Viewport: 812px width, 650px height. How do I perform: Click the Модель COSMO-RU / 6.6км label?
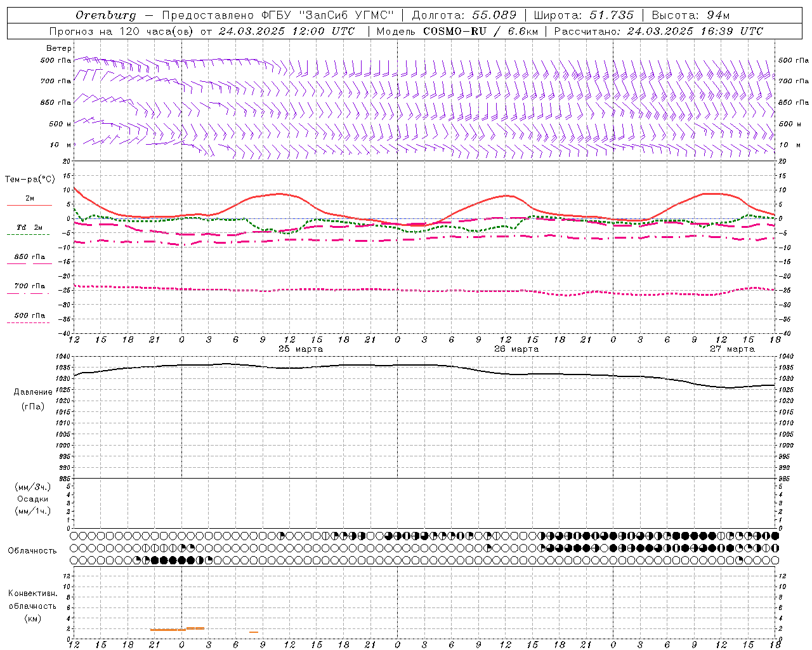pyautogui.click(x=457, y=31)
